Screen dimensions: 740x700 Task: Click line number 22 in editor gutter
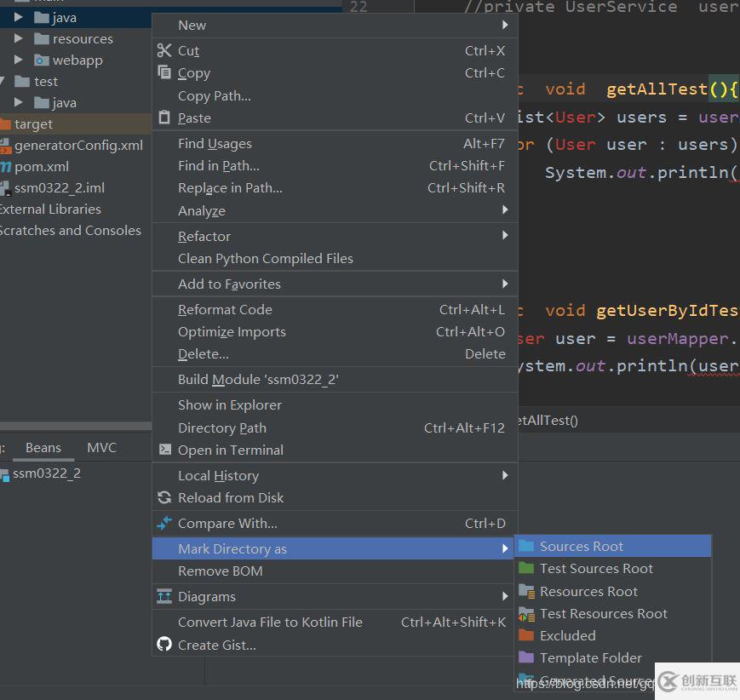click(x=359, y=7)
